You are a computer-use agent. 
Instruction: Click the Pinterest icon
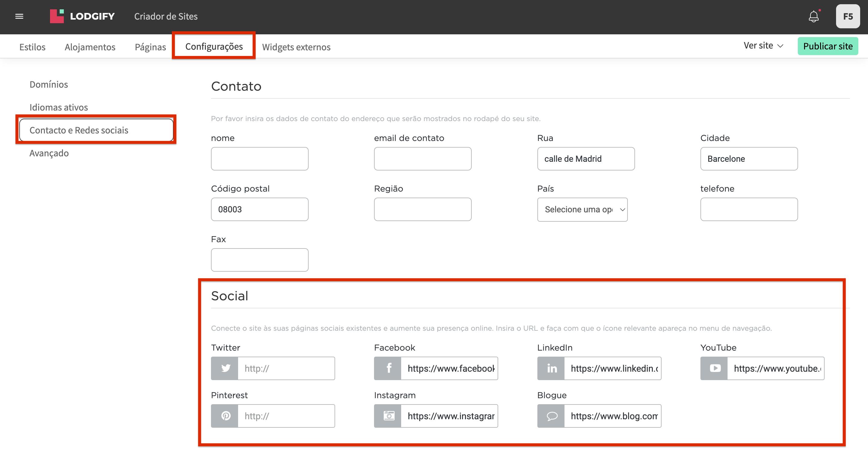click(x=225, y=416)
